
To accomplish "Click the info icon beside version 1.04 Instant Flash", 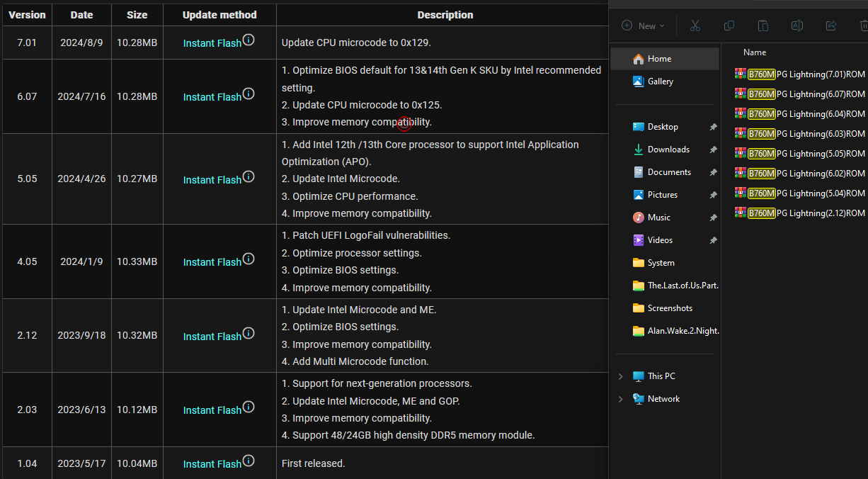I will pyautogui.click(x=249, y=461).
